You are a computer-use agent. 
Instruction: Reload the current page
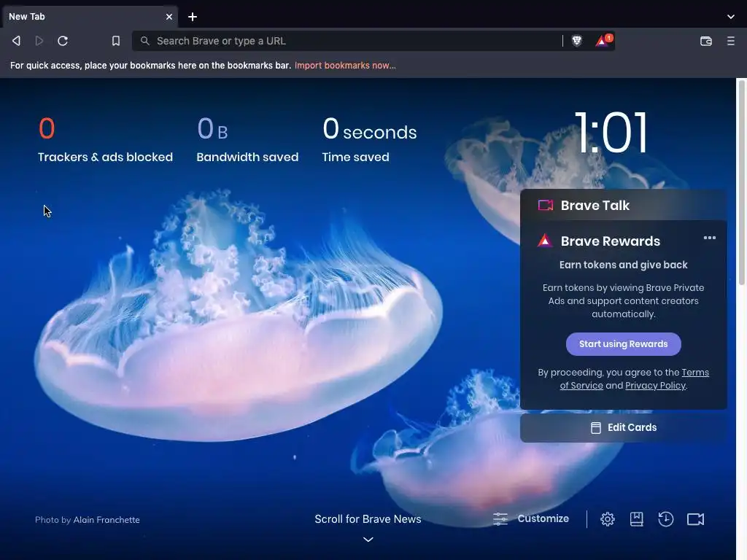[63, 41]
